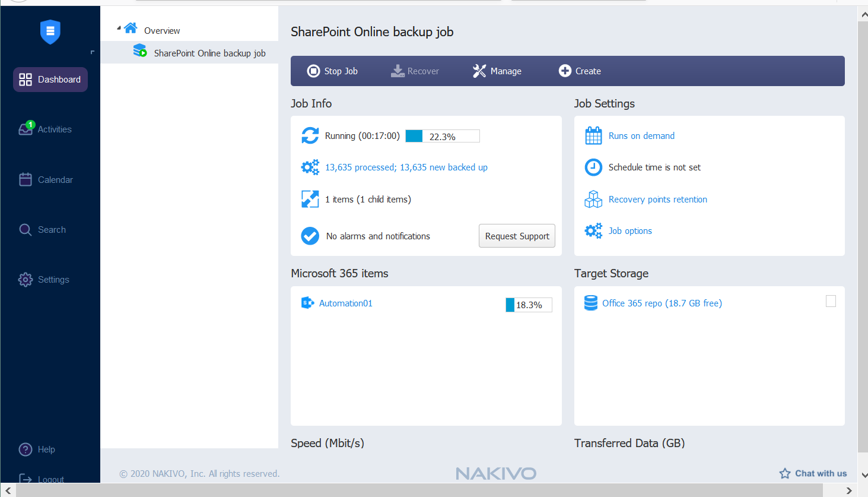Screen dimensions: 868x497
Task: Click the recovery points cubes icon
Action: coord(593,199)
